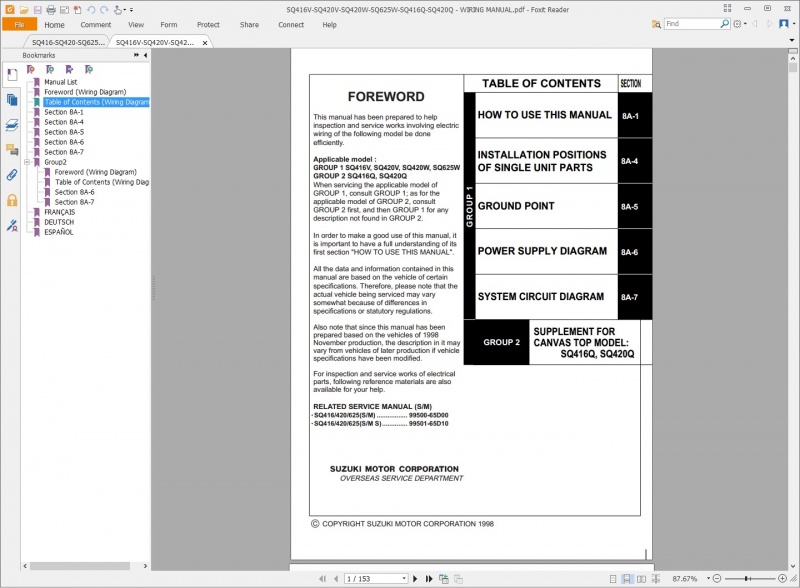
Task: Toggle Continuous Facing view mode
Action: click(656, 579)
